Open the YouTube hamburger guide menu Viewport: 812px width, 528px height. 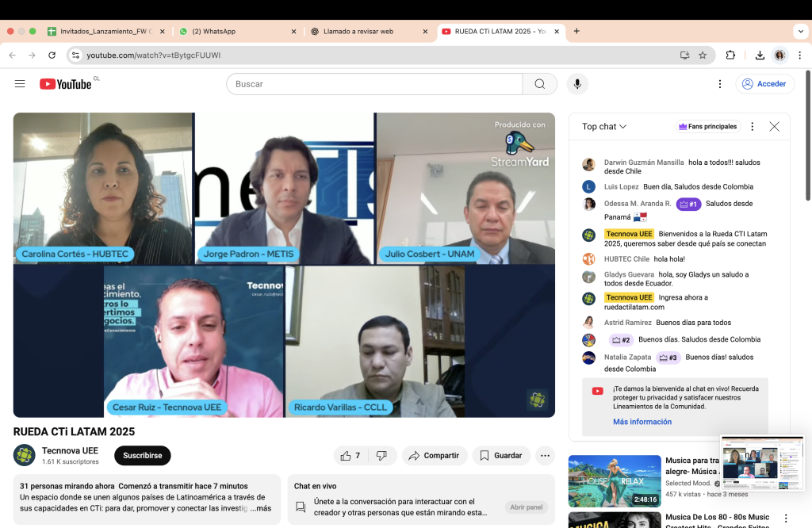20,84
